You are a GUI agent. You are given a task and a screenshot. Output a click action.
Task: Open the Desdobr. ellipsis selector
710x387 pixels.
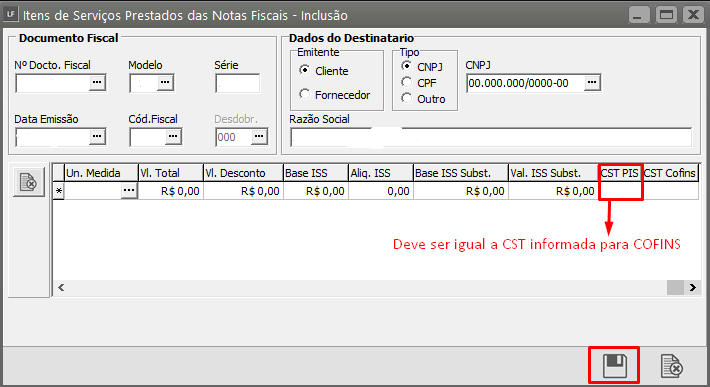(259, 137)
